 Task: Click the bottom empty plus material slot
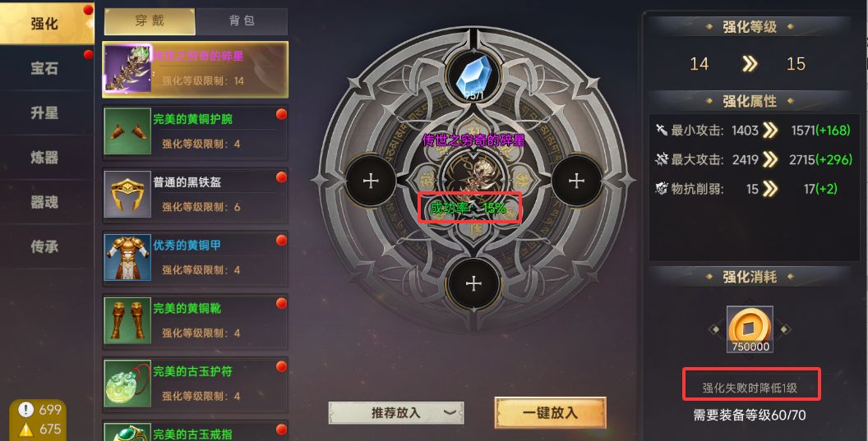point(473,283)
